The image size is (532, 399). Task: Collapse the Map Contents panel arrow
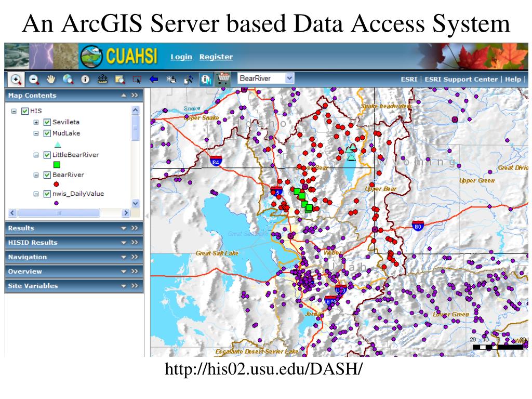pyautogui.click(x=124, y=96)
